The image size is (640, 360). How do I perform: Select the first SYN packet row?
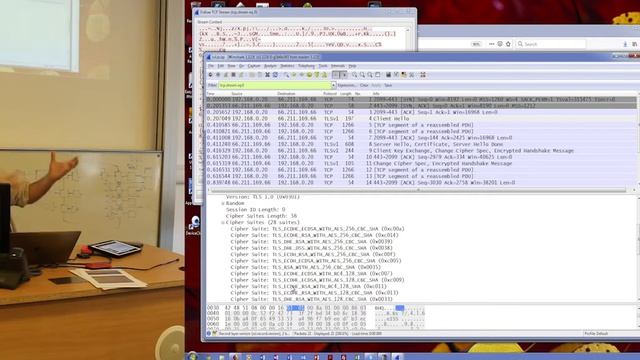point(421,99)
